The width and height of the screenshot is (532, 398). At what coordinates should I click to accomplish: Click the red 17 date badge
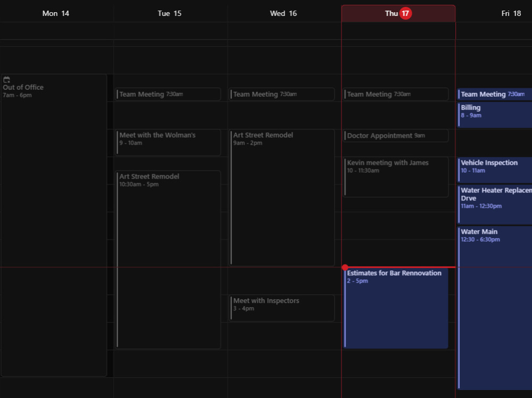[405, 14]
